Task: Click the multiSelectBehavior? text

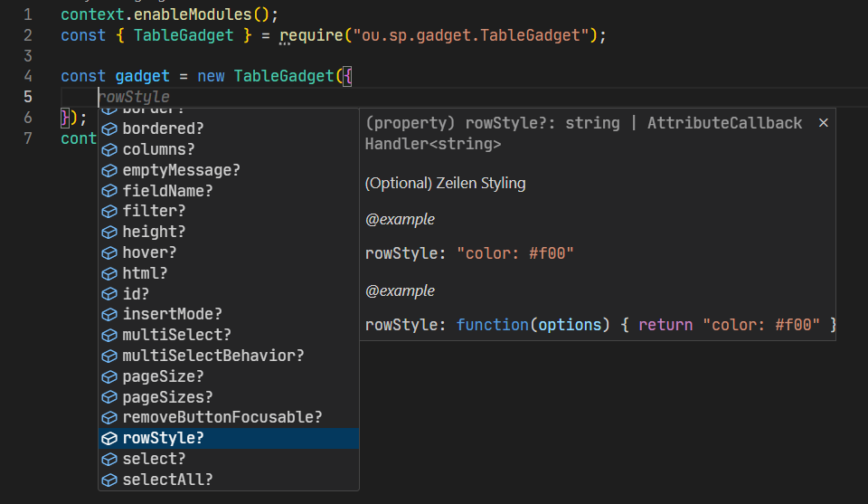Action: point(213,356)
